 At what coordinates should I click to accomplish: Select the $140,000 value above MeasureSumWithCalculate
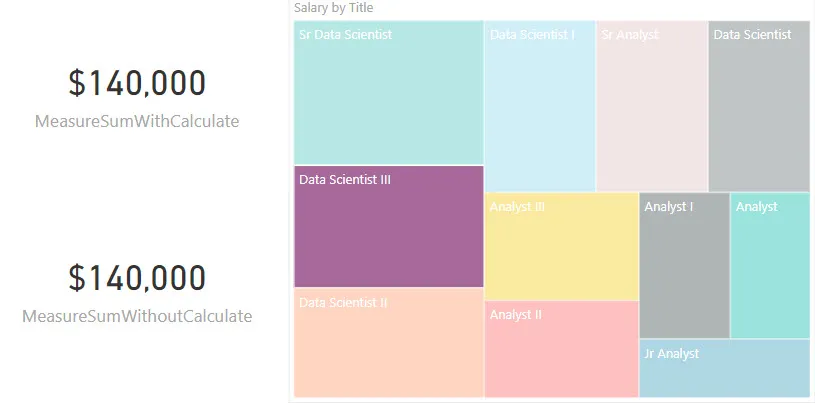137,84
